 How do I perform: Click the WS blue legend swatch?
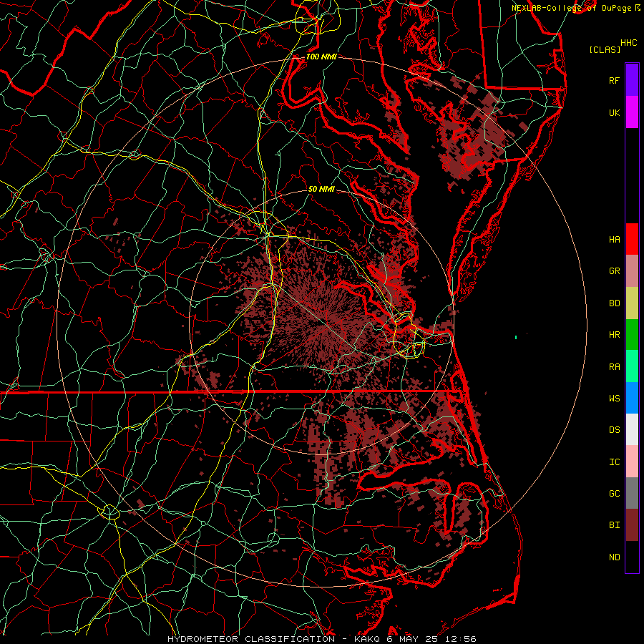click(632, 398)
